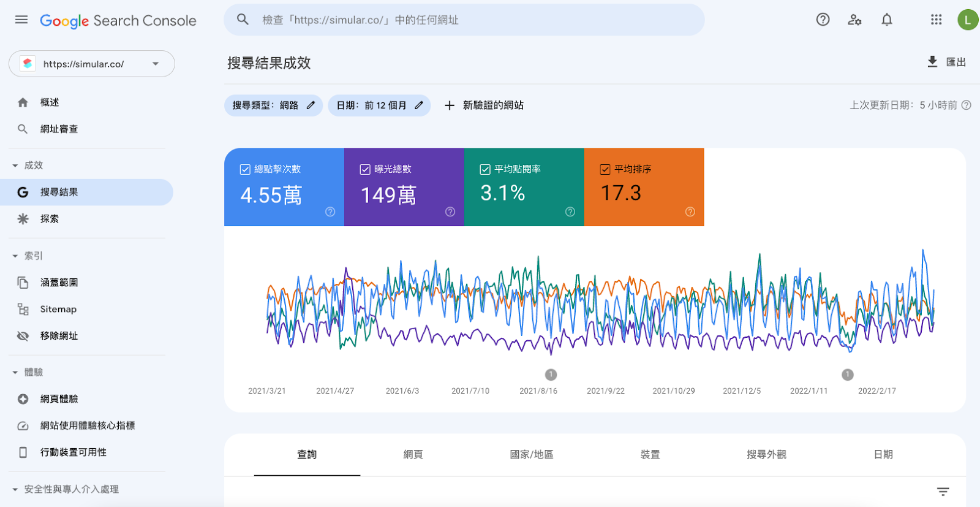Click the 149萬 impressions value

[x=388, y=196]
